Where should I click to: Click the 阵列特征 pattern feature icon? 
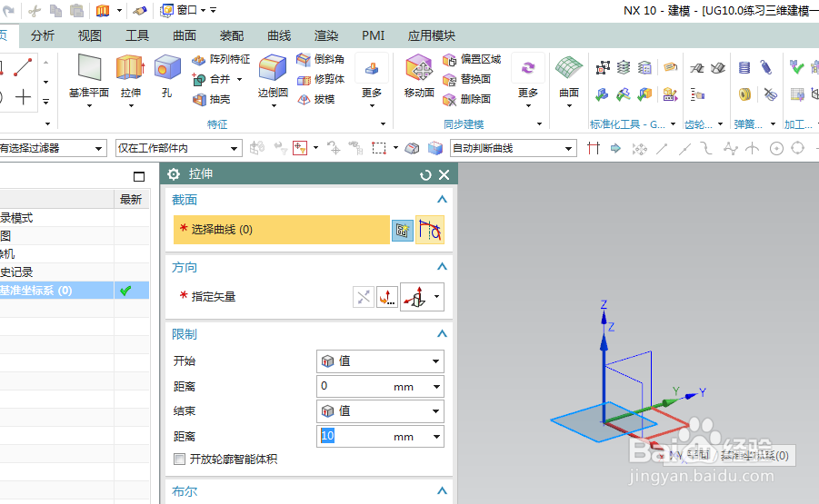tap(198, 60)
